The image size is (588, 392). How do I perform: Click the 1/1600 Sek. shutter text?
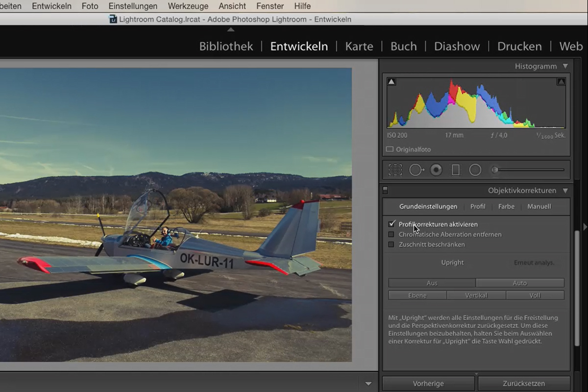pos(551,135)
